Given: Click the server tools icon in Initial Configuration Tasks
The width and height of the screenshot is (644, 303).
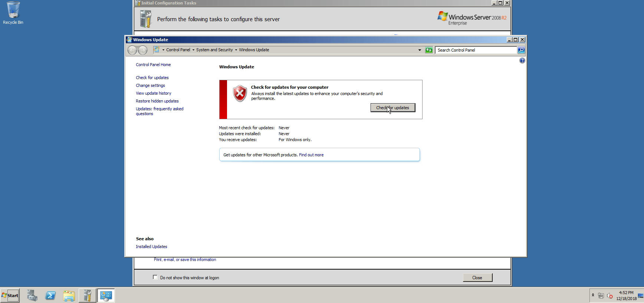Looking at the screenshot, I should 146,19.
